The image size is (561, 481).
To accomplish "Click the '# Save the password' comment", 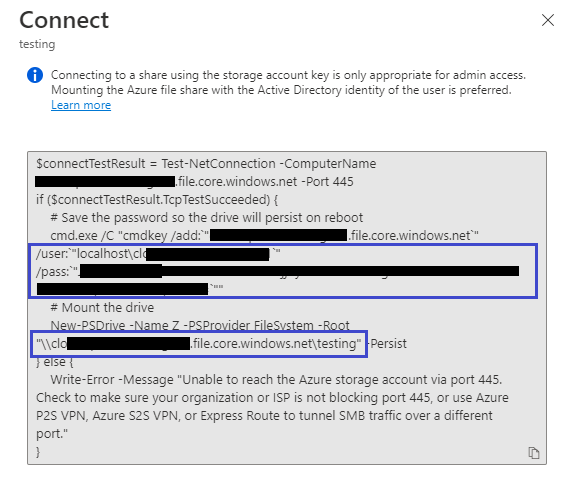I will pos(207,218).
